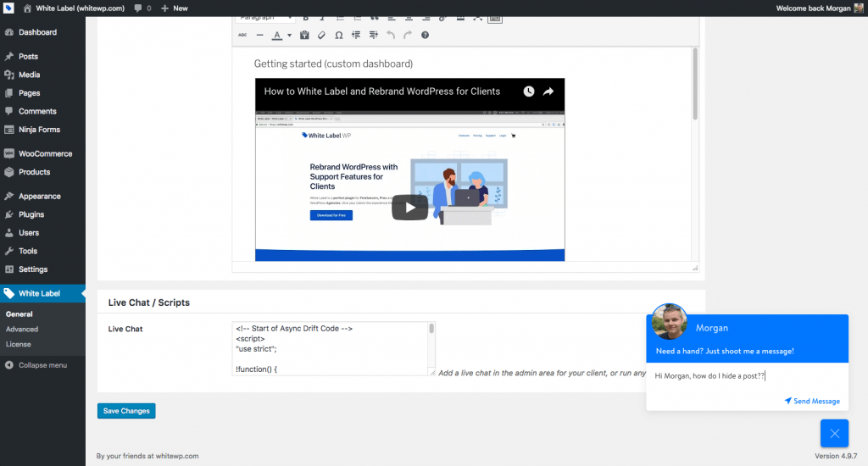Apply text color with the A icon

point(277,36)
